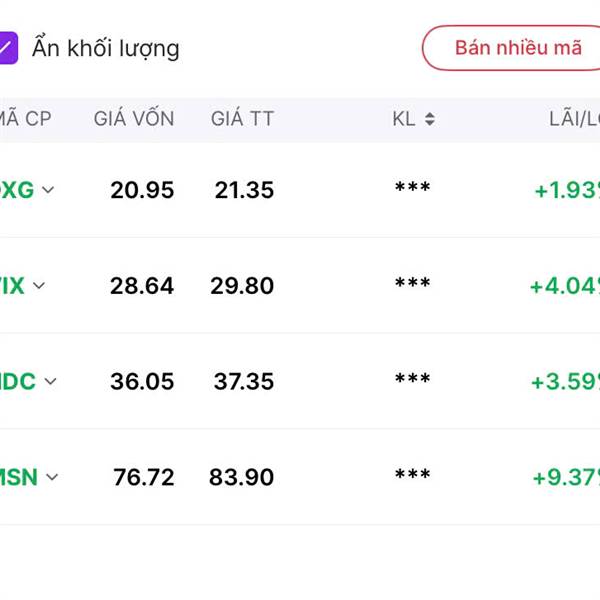The width and height of the screenshot is (600, 600).
Task: Expand the MSN stock row chevron
Action: tap(52, 477)
